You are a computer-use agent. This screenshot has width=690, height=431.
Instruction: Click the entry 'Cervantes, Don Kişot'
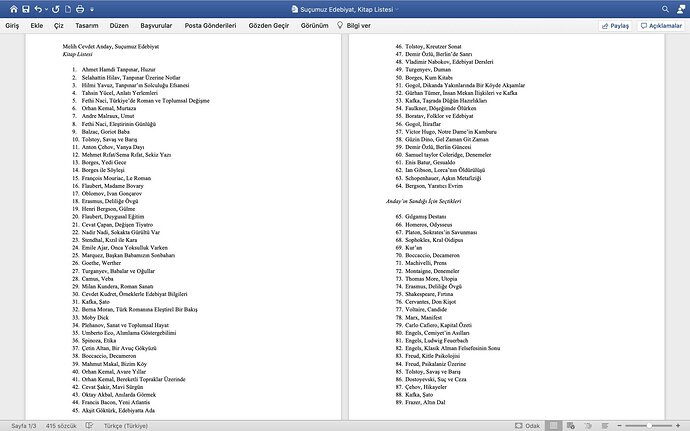(430, 302)
